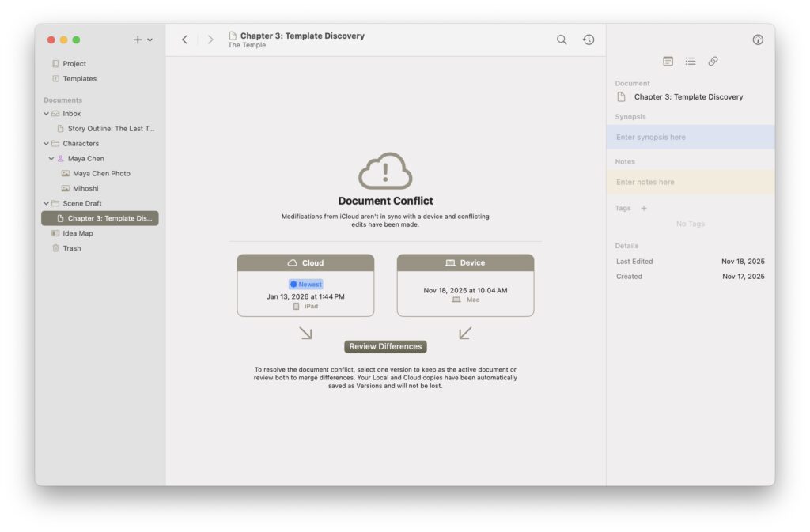This screenshot has height=532, width=810.
Task: Collapse the Characters folder
Action: [x=46, y=144]
